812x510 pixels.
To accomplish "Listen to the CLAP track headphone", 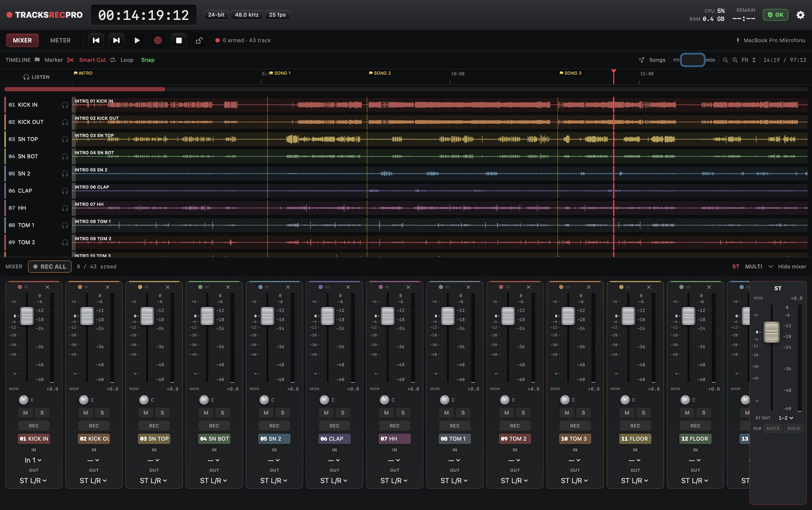I will coord(65,191).
